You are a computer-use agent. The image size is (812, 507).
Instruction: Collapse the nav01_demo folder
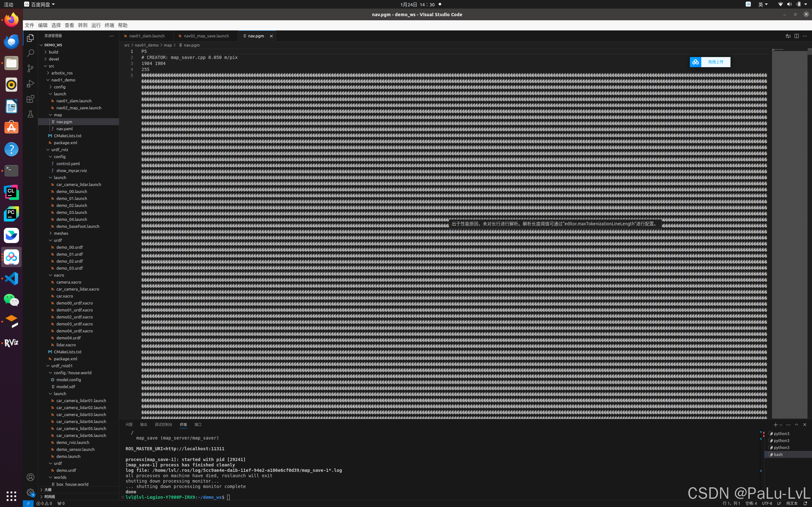(63, 80)
